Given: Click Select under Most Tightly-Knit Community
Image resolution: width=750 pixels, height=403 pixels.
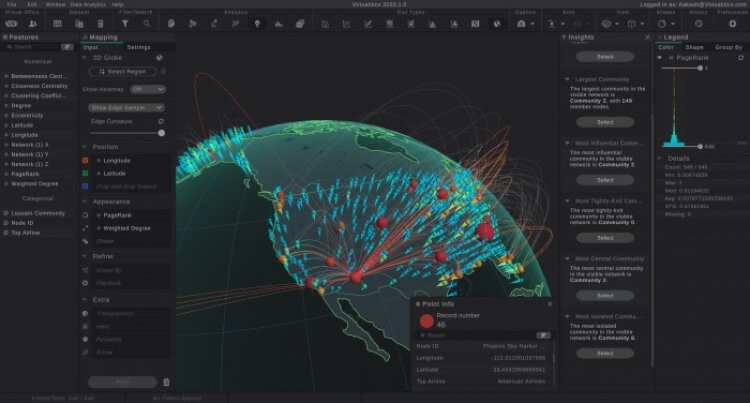Looking at the screenshot, I should click(605, 238).
